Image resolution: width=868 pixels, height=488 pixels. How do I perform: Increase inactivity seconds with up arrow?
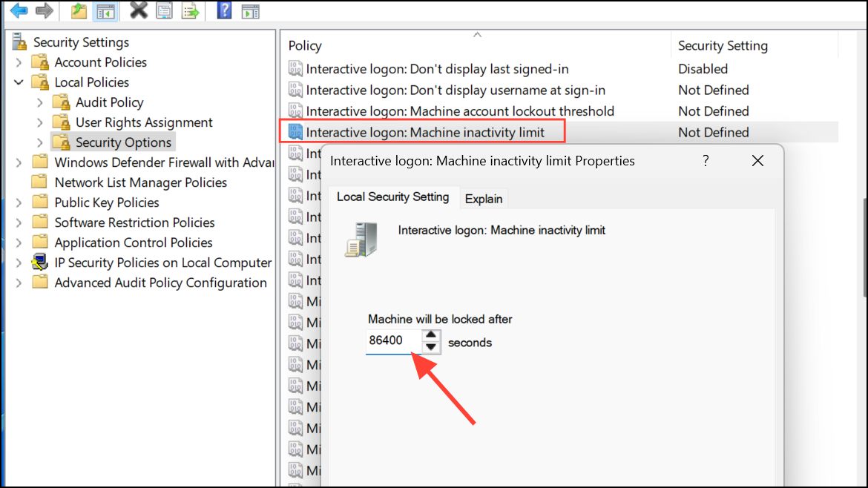(x=431, y=334)
